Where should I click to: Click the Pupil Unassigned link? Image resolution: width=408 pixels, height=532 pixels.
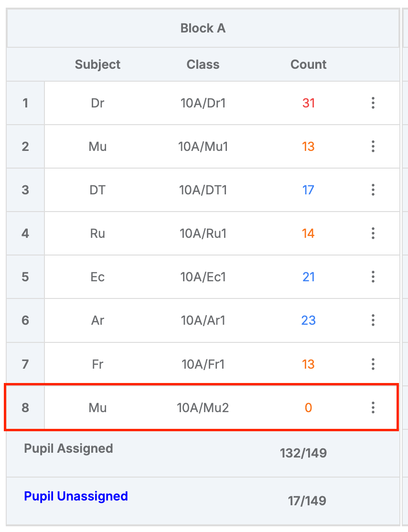click(76, 496)
